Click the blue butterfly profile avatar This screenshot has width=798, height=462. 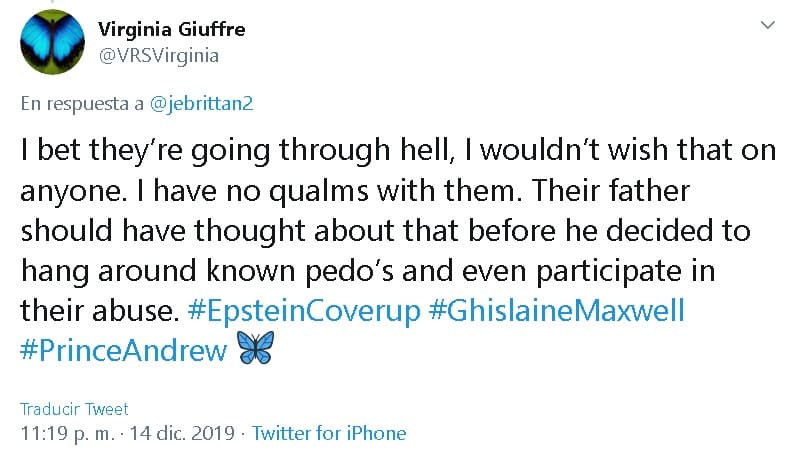(53, 42)
